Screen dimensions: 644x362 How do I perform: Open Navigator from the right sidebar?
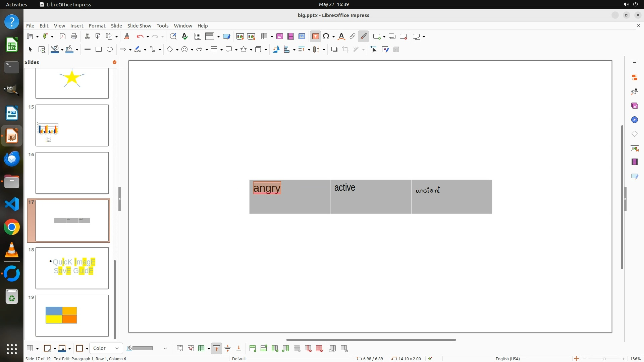(634, 120)
